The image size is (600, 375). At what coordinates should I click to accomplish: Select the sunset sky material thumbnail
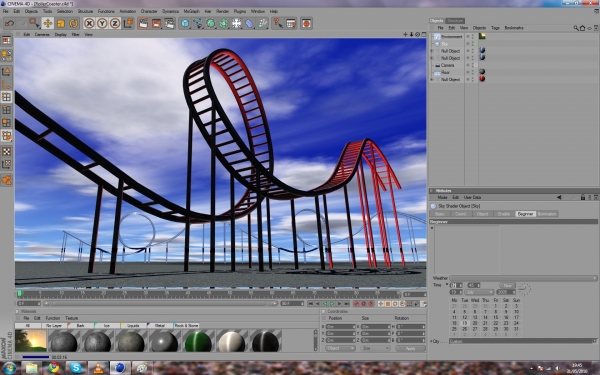click(31, 341)
